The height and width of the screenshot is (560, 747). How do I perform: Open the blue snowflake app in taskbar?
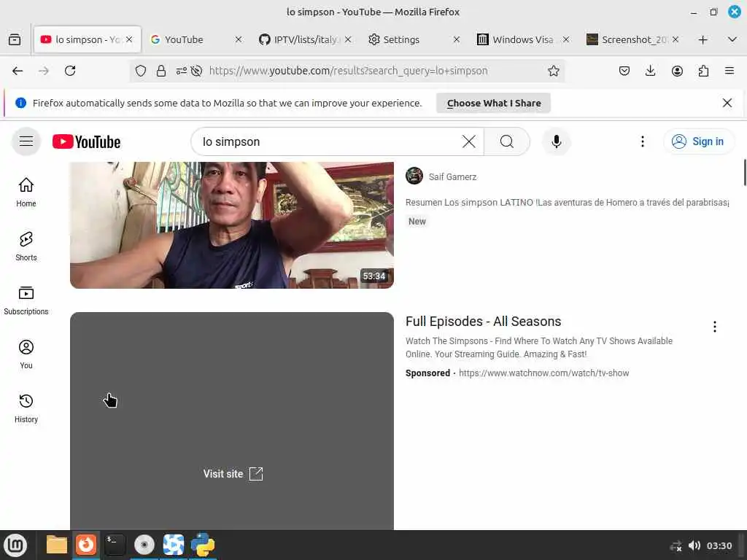174,545
